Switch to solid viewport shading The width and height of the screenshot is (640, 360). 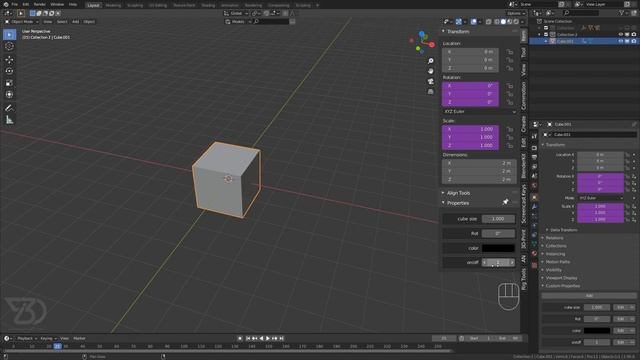tap(503, 22)
